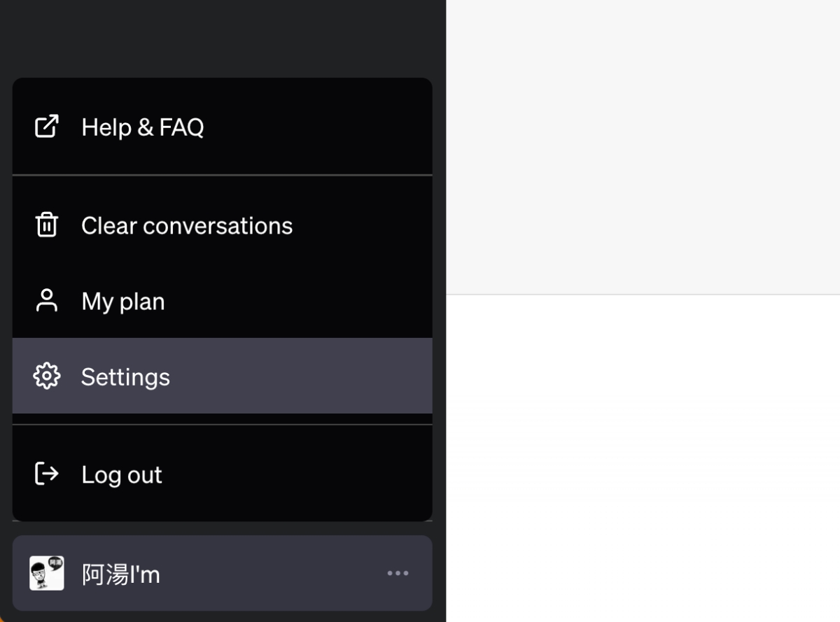Open the My plan text entry
840x622 pixels.
(123, 302)
